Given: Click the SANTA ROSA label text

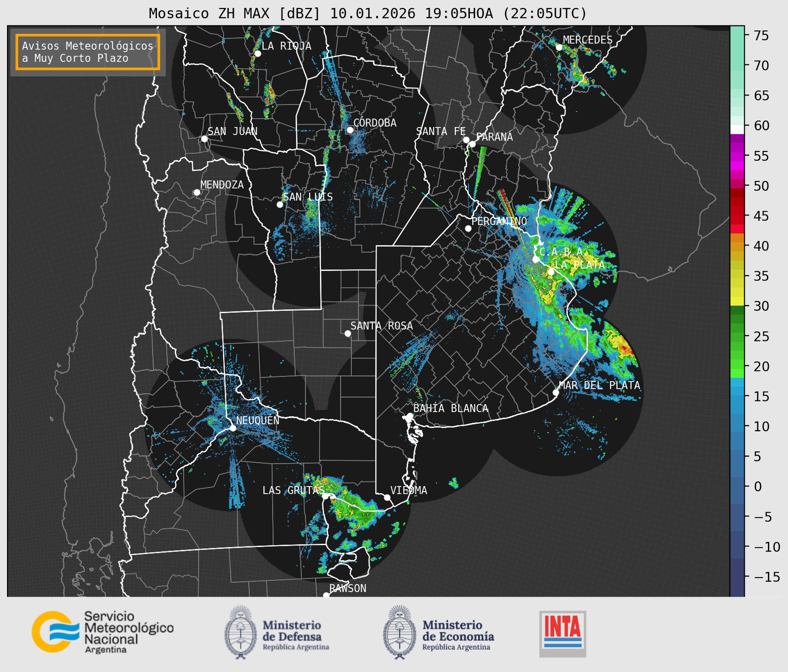Looking at the screenshot, I should [x=382, y=326].
